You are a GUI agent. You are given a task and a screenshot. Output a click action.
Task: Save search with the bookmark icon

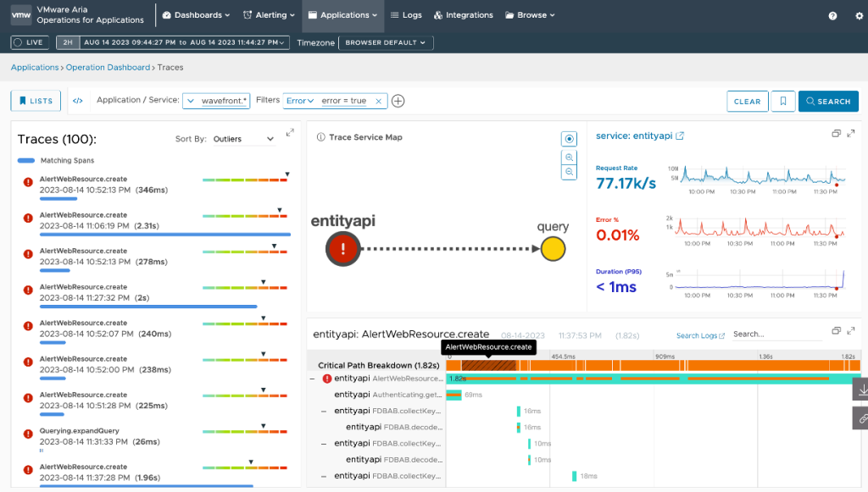click(x=783, y=101)
